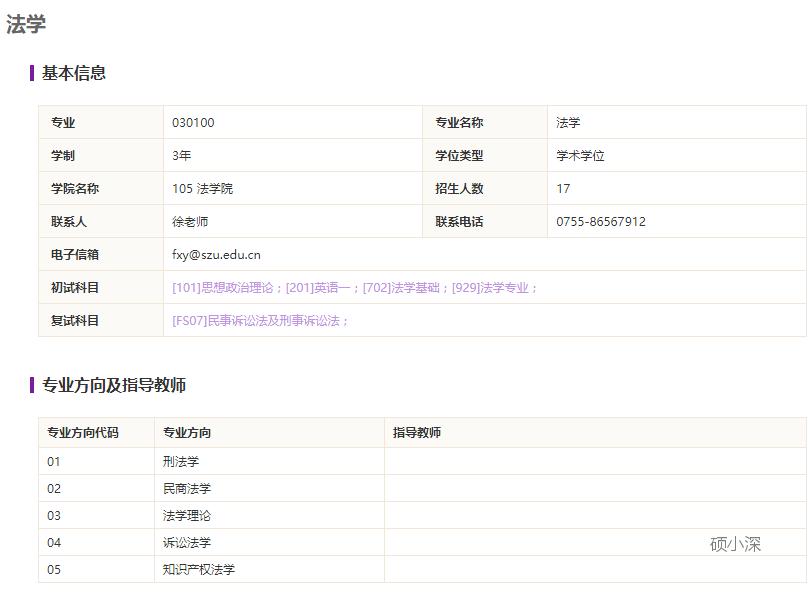
Task: Select the 刑法学 specialization row
Action: point(180,462)
